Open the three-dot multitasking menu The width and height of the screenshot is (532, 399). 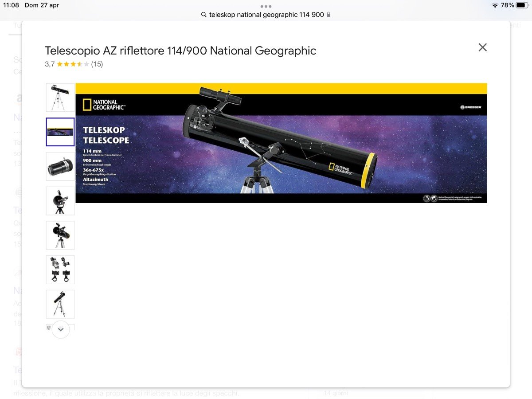(x=266, y=6)
